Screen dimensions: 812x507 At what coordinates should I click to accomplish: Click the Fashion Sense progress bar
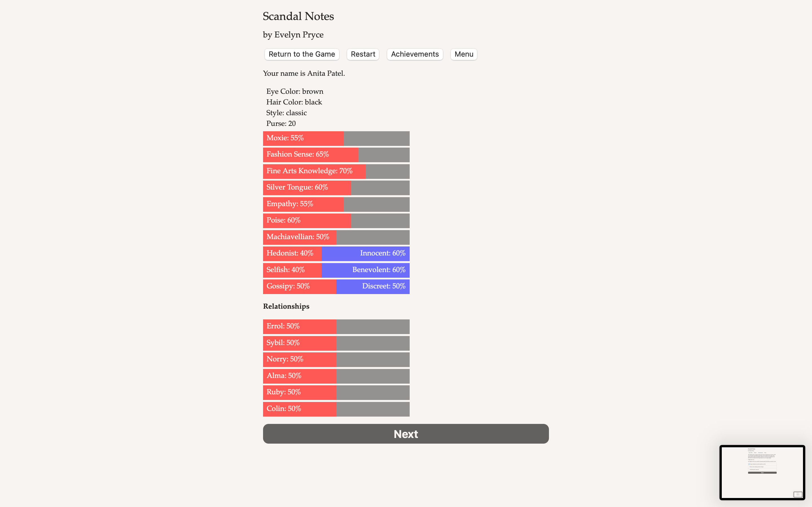click(x=336, y=155)
